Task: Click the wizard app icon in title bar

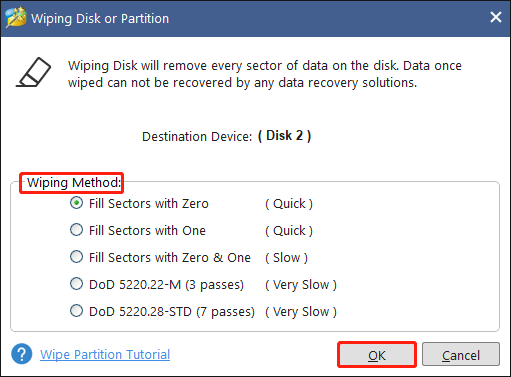Action: pos(15,17)
